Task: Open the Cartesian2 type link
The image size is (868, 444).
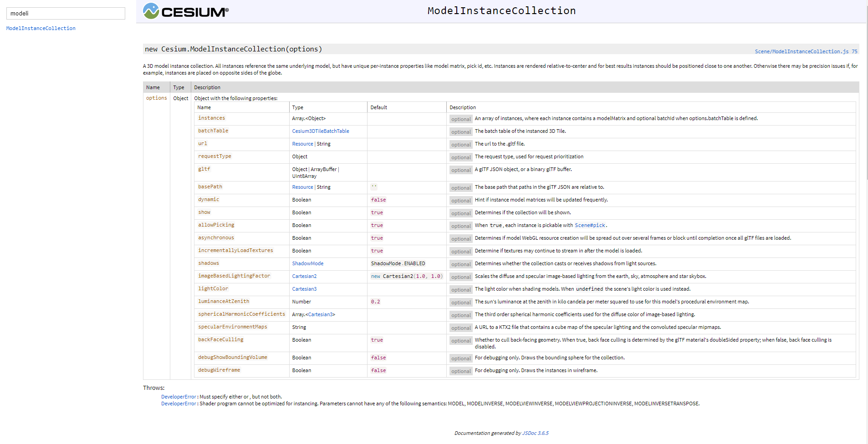Action: [x=304, y=276]
